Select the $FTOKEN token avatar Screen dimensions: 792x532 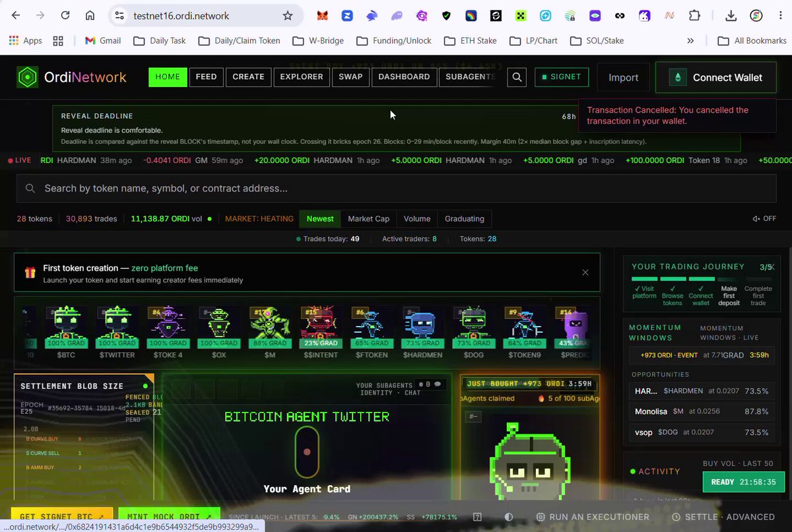(370, 328)
